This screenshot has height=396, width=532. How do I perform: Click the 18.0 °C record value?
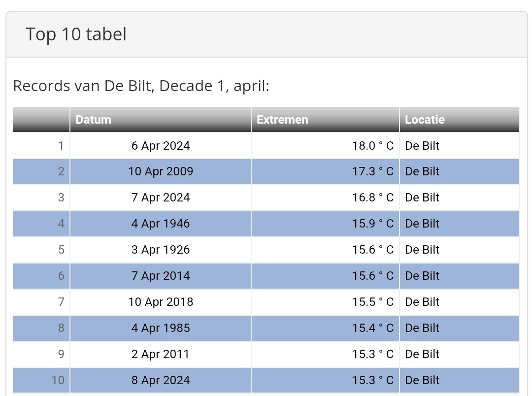[372, 146]
